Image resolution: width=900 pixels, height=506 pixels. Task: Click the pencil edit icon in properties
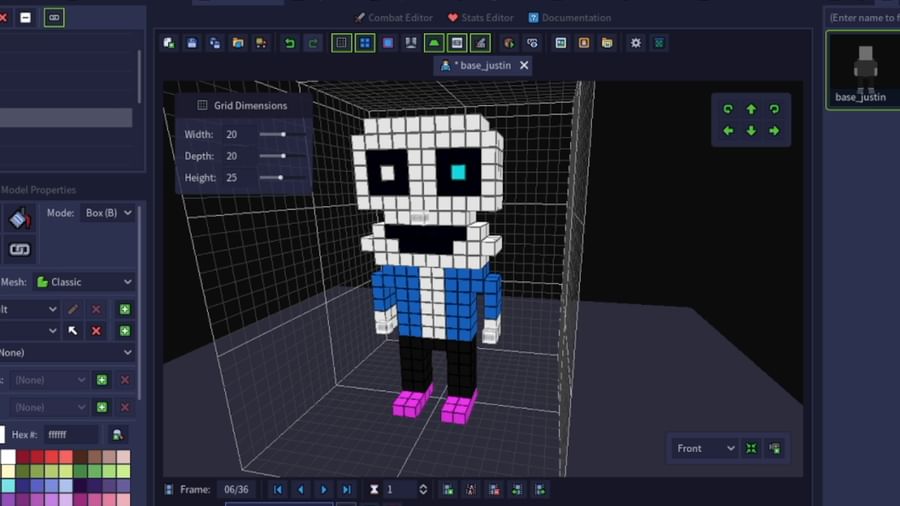tap(73, 309)
